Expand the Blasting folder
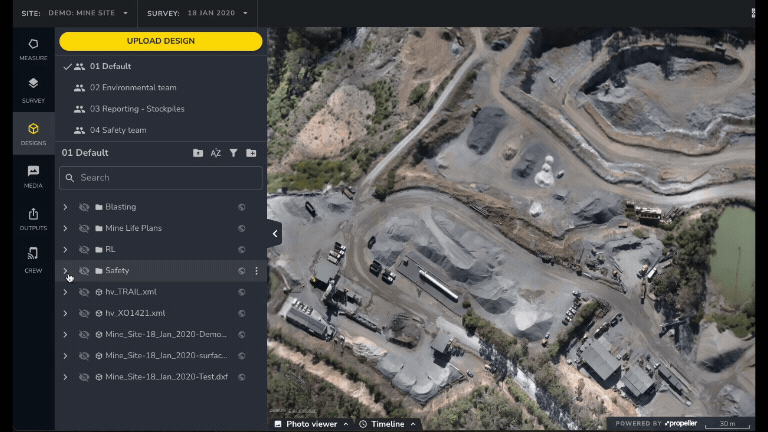This screenshot has height=432, width=768. click(x=65, y=207)
